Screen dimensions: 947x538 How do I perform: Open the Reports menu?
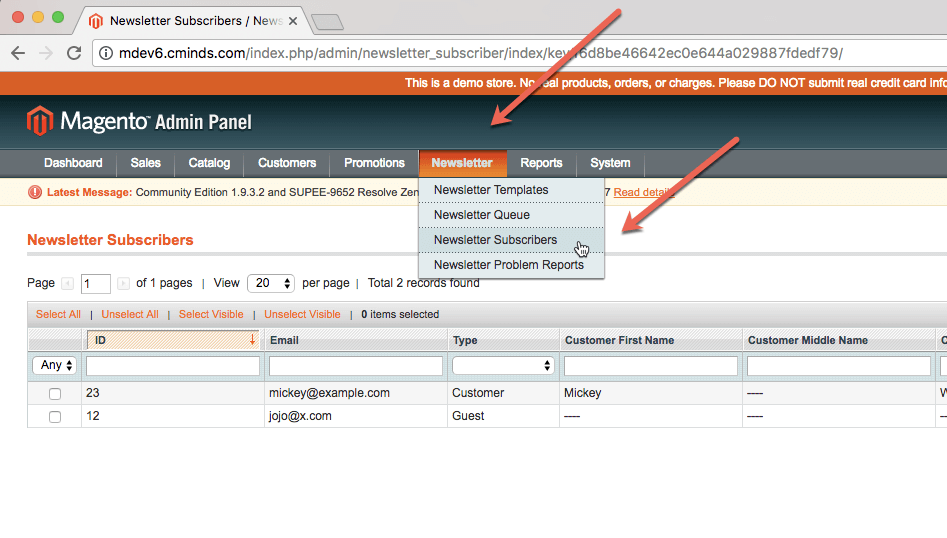(541, 163)
